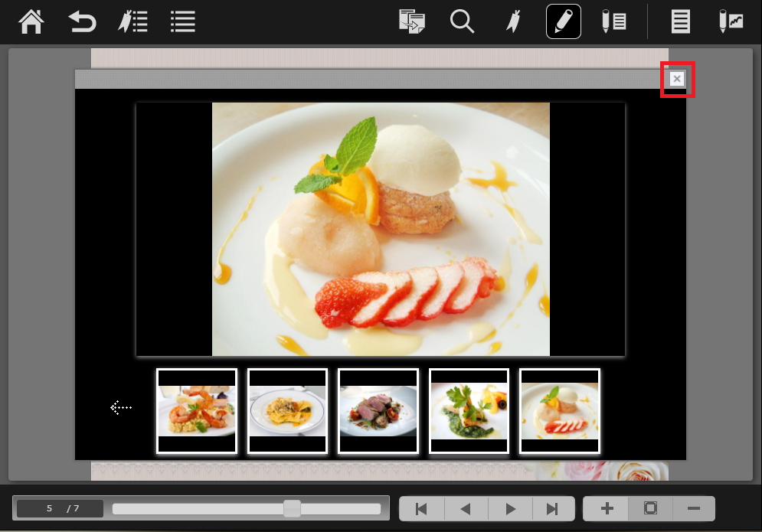Open the search magnifier tool
762x532 pixels.
[462, 21]
